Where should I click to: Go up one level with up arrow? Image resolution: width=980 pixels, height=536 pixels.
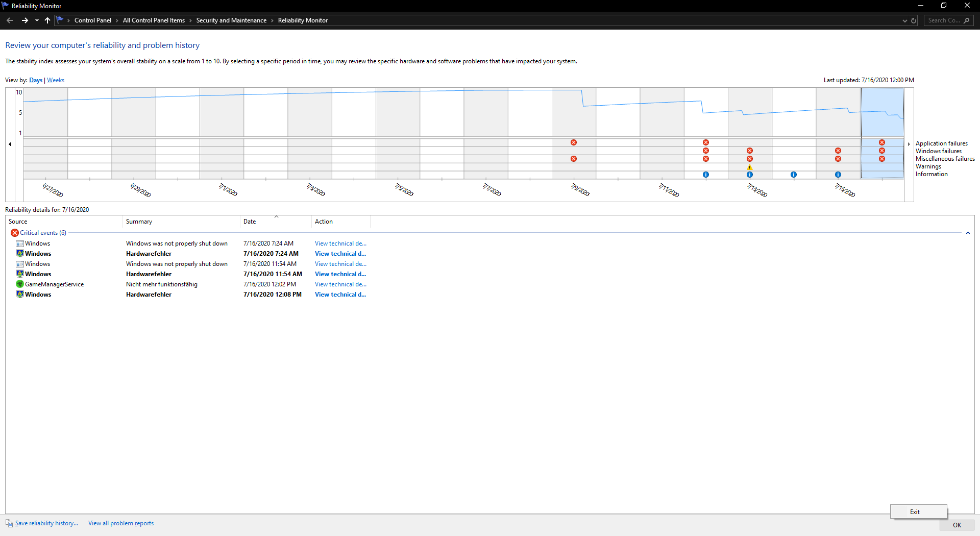point(47,20)
